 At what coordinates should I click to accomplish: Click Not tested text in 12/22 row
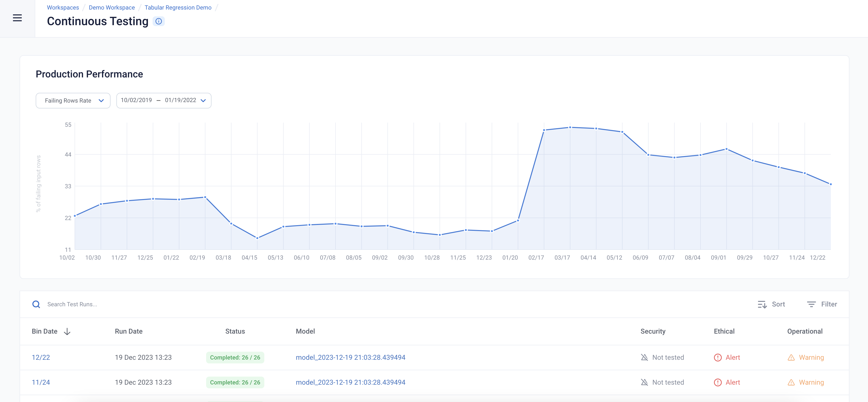pyautogui.click(x=668, y=357)
